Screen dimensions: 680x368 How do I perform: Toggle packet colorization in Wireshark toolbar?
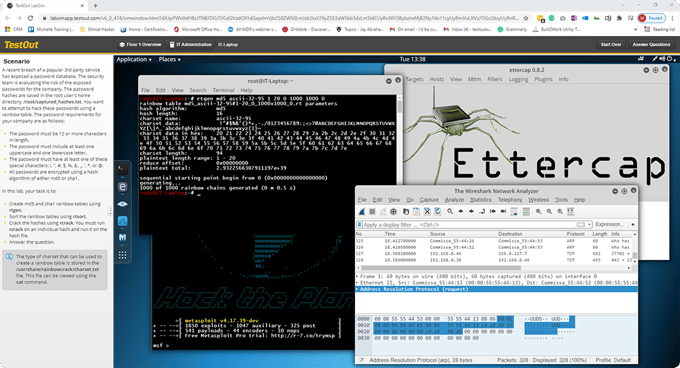[526, 212]
